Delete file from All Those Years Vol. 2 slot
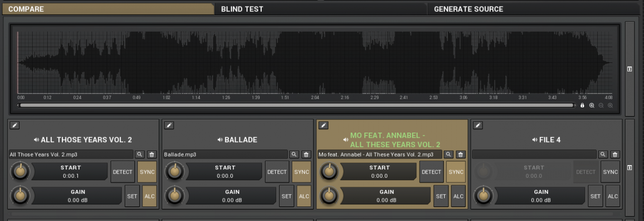This screenshot has height=221, width=644. point(152,154)
